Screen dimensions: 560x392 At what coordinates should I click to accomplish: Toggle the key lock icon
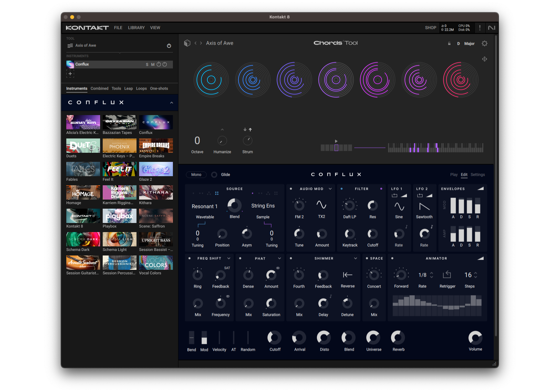[x=449, y=44]
